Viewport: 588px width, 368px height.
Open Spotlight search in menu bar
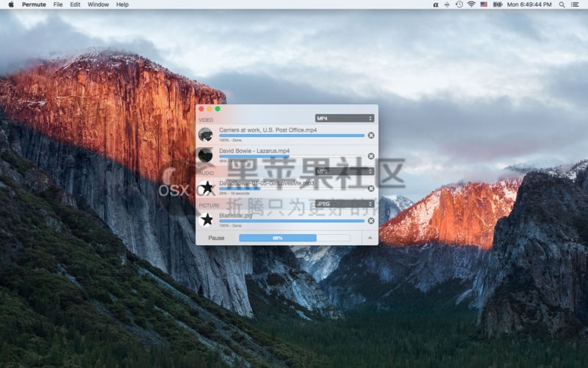click(562, 4)
